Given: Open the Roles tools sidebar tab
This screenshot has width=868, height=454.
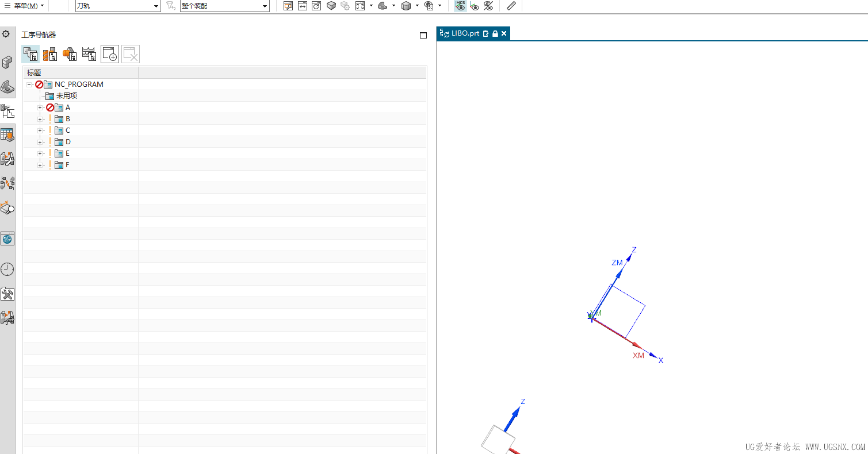Looking at the screenshot, I should pyautogui.click(x=7, y=294).
